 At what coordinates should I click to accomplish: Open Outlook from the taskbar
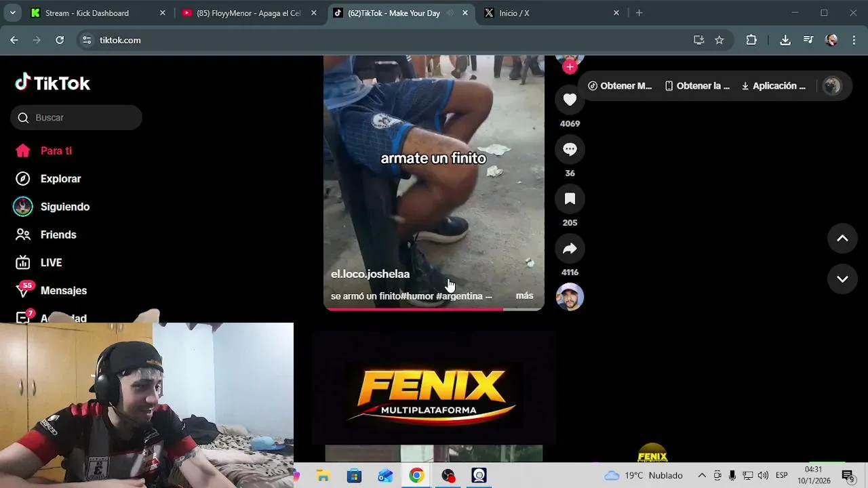point(385,476)
